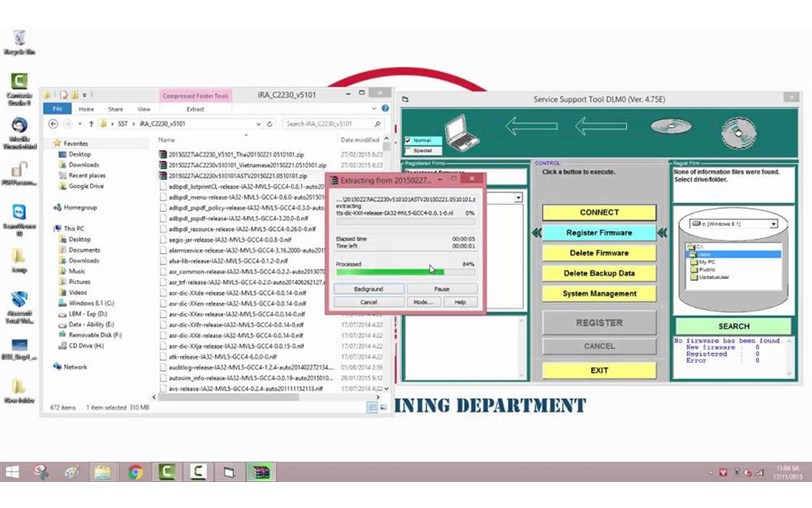Click the flat disc icon in the header
The width and height of the screenshot is (812, 508).
click(671, 126)
